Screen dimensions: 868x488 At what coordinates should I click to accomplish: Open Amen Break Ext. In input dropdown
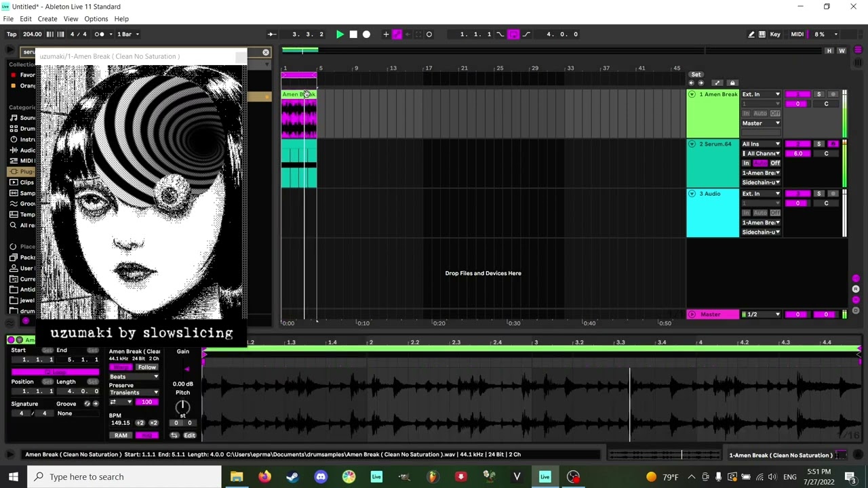pyautogui.click(x=761, y=94)
